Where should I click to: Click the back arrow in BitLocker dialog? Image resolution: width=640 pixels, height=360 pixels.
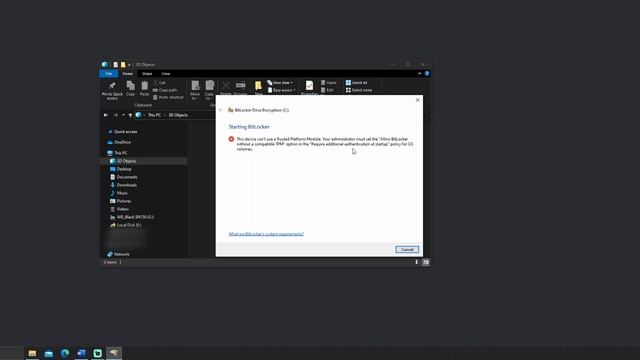221,110
